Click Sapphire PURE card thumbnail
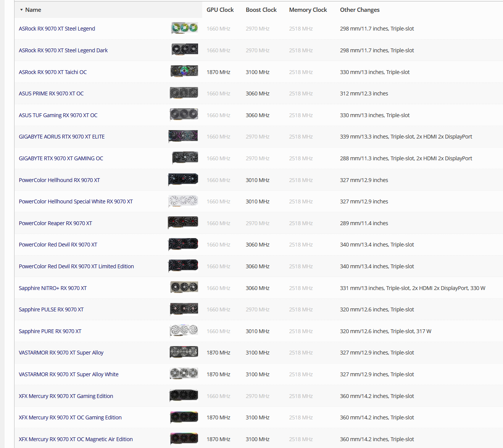Screen dimensions: 503x448 tap(184, 330)
